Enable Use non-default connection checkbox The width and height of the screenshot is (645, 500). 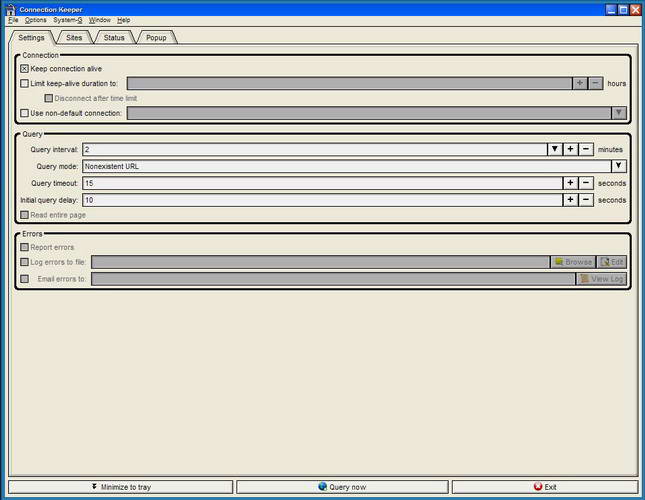(24, 113)
